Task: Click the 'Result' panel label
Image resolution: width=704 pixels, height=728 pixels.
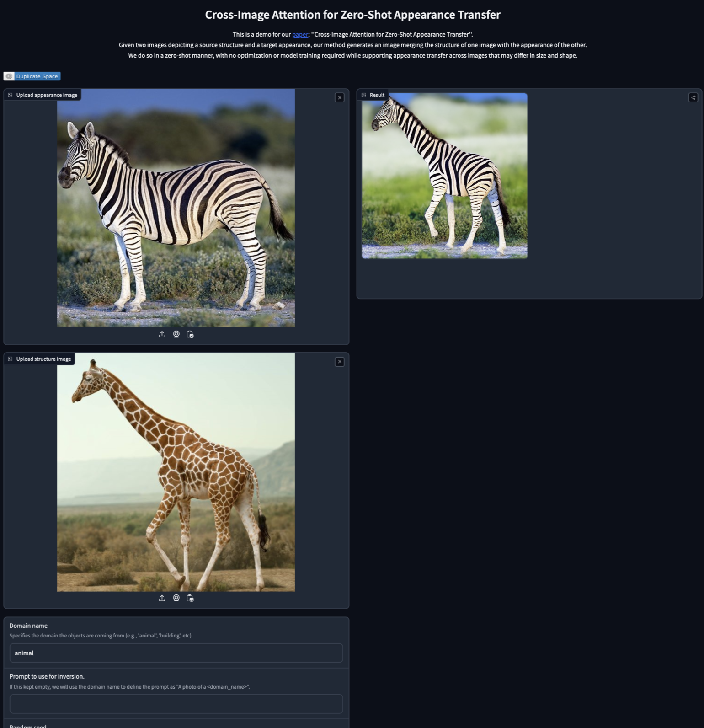Action: pyautogui.click(x=377, y=95)
